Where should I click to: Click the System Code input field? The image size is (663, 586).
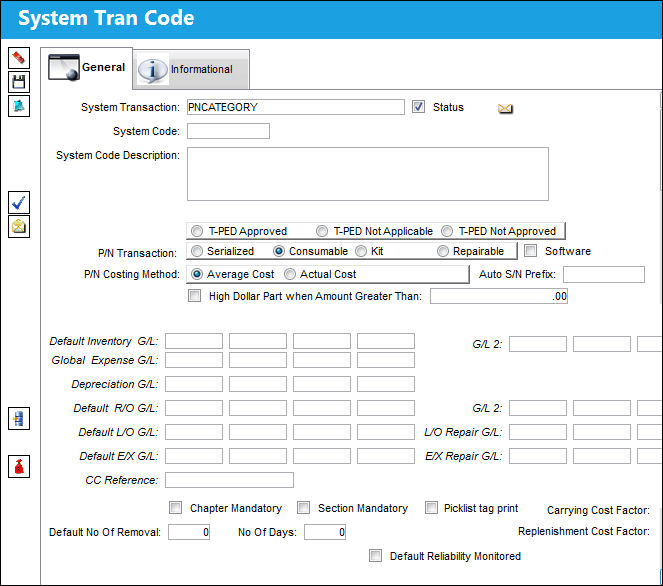pos(228,131)
